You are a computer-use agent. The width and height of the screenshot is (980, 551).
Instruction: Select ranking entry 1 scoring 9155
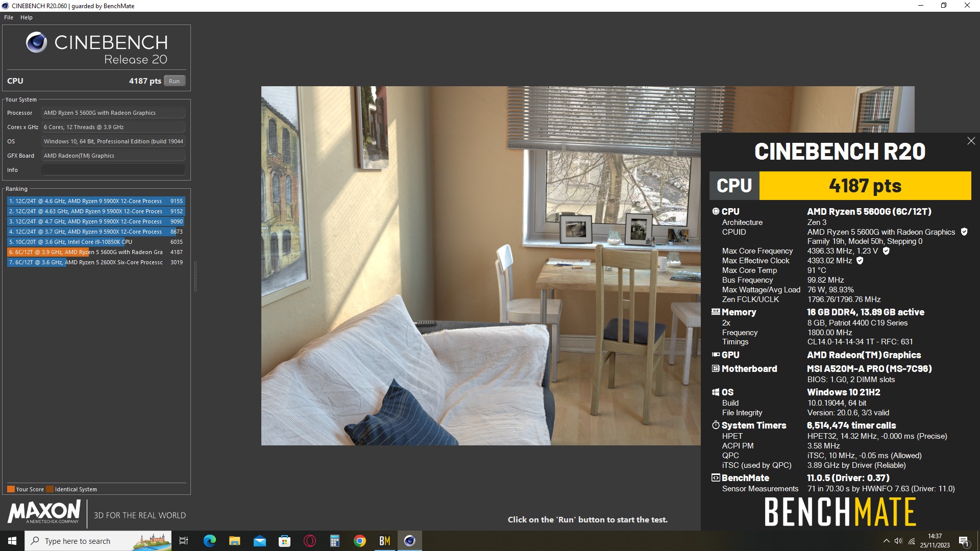96,201
